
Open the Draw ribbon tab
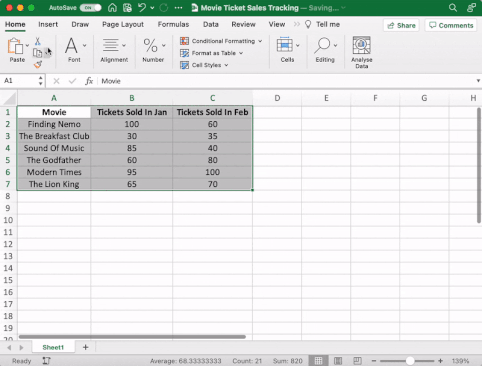pyautogui.click(x=80, y=24)
